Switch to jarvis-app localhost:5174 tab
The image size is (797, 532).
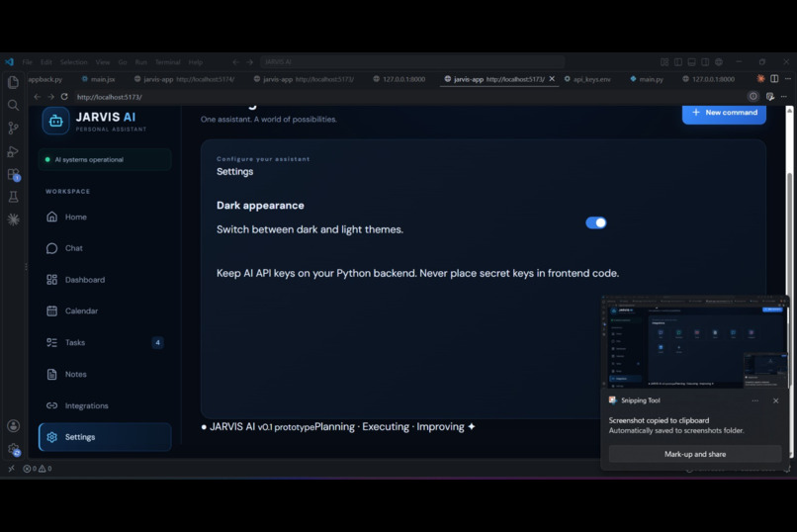tap(184, 79)
